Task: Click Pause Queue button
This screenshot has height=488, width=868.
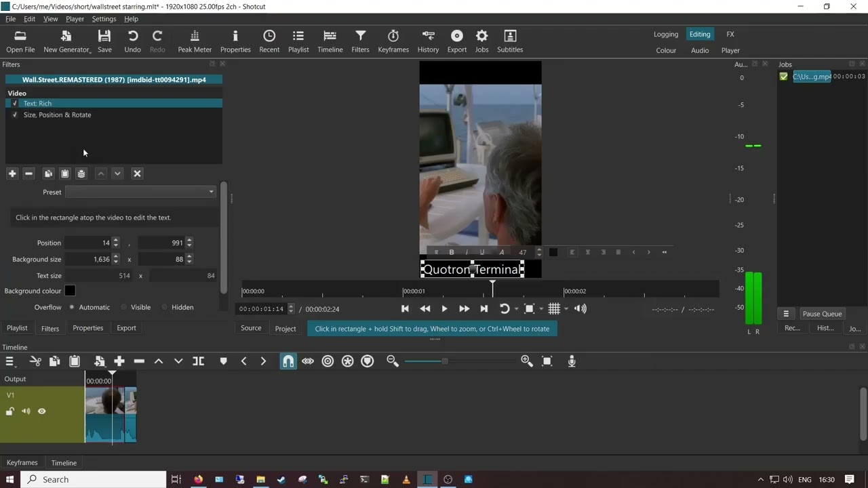Action: click(x=822, y=314)
